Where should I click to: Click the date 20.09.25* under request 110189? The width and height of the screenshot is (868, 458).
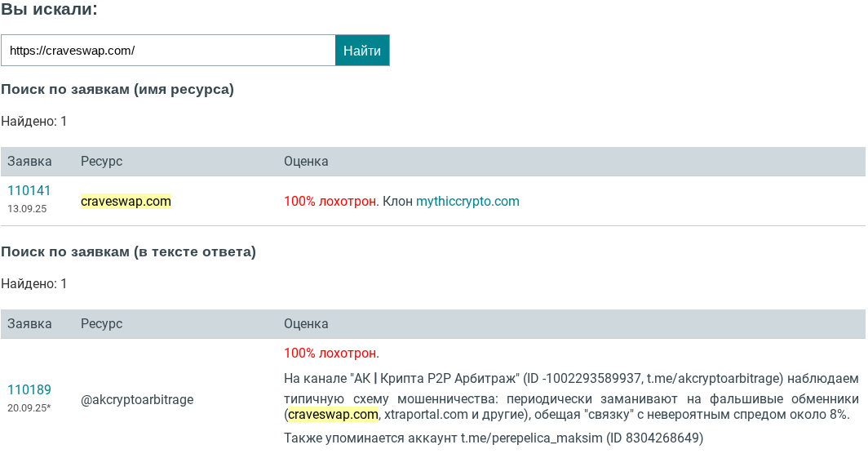click(29, 407)
